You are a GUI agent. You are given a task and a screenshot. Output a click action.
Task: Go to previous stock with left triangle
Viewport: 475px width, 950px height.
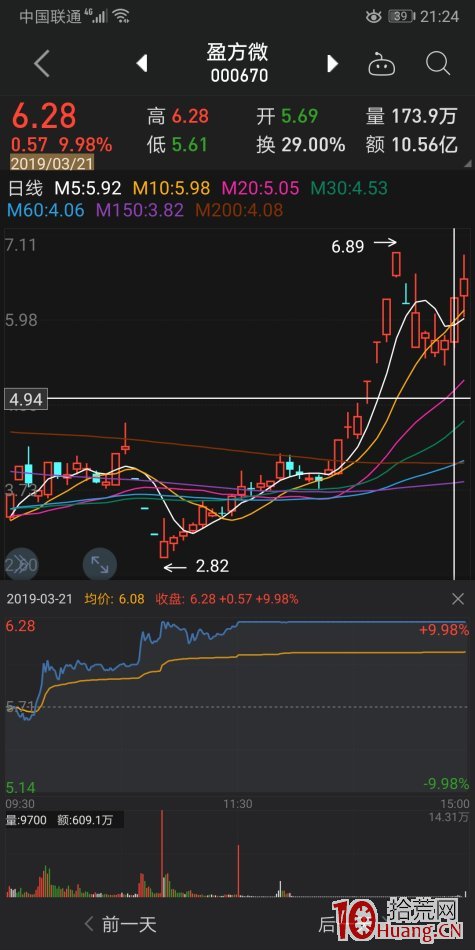click(142, 63)
